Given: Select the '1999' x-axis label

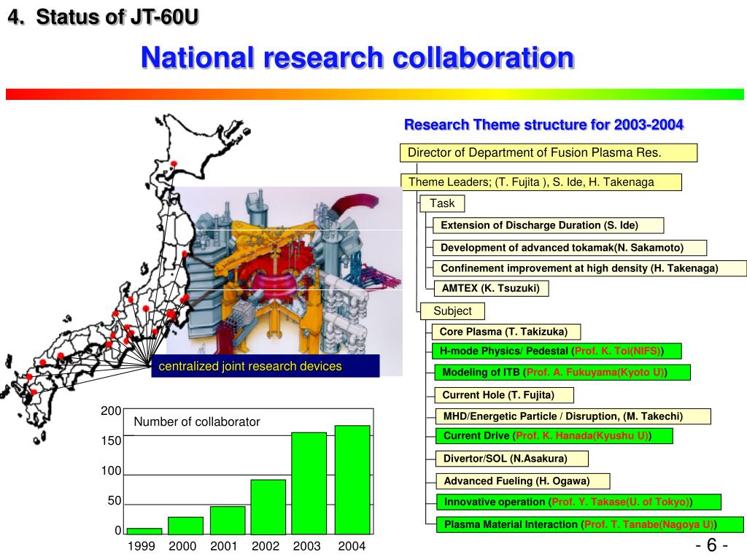Looking at the screenshot, I should 141,546.
